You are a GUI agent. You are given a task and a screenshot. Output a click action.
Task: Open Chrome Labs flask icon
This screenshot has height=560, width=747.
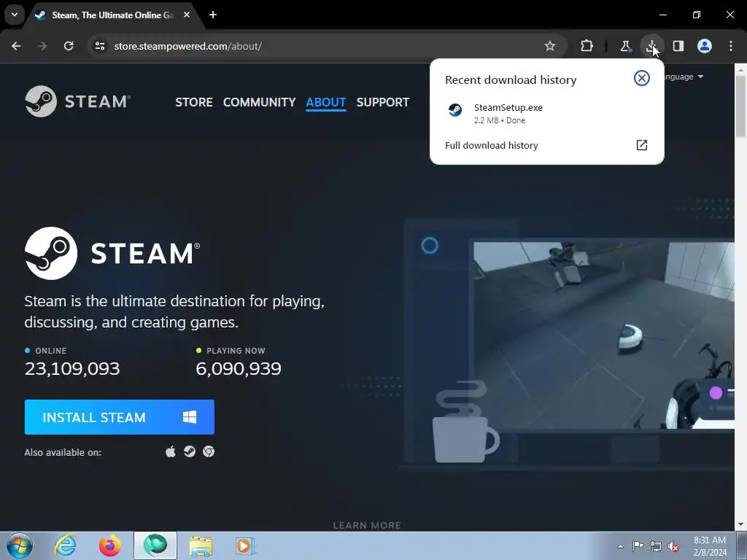pyautogui.click(x=625, y=46)
